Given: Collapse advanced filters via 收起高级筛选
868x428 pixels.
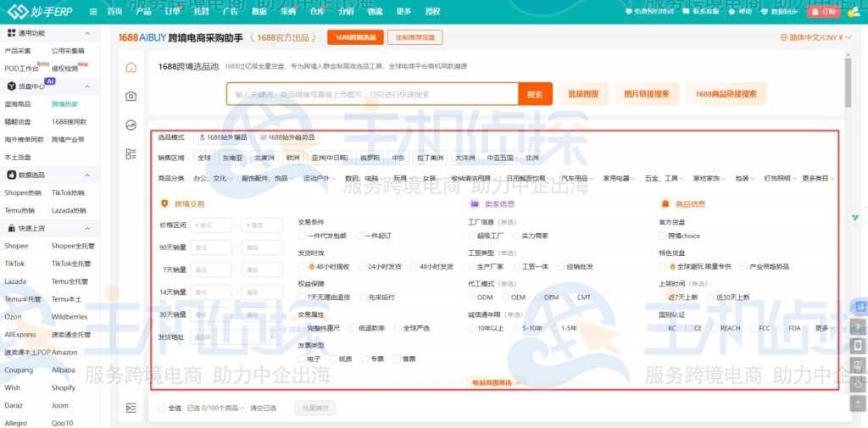Looking at the screenshot, I should coord(496,382).
